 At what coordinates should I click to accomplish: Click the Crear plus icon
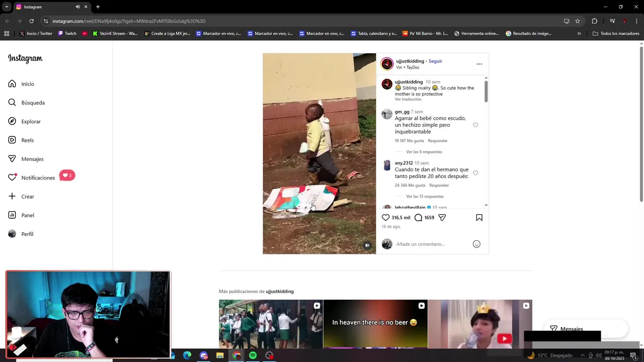(x=12, y=196)
